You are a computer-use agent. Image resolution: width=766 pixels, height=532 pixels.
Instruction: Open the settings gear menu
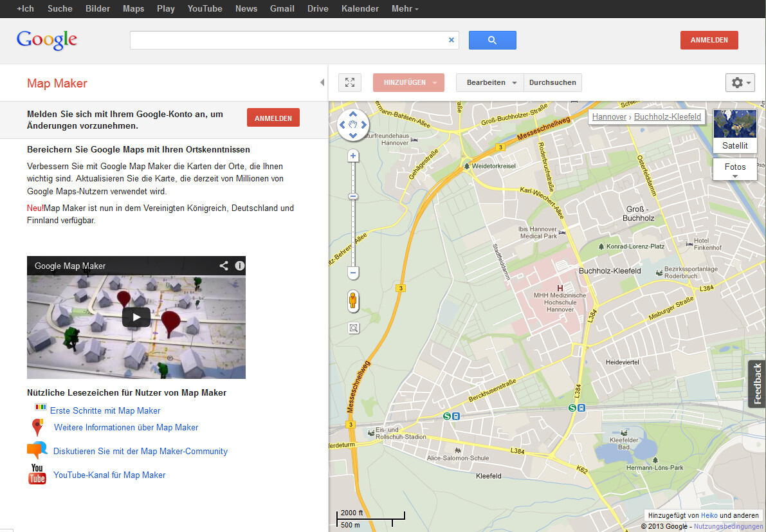pos(740,82)
